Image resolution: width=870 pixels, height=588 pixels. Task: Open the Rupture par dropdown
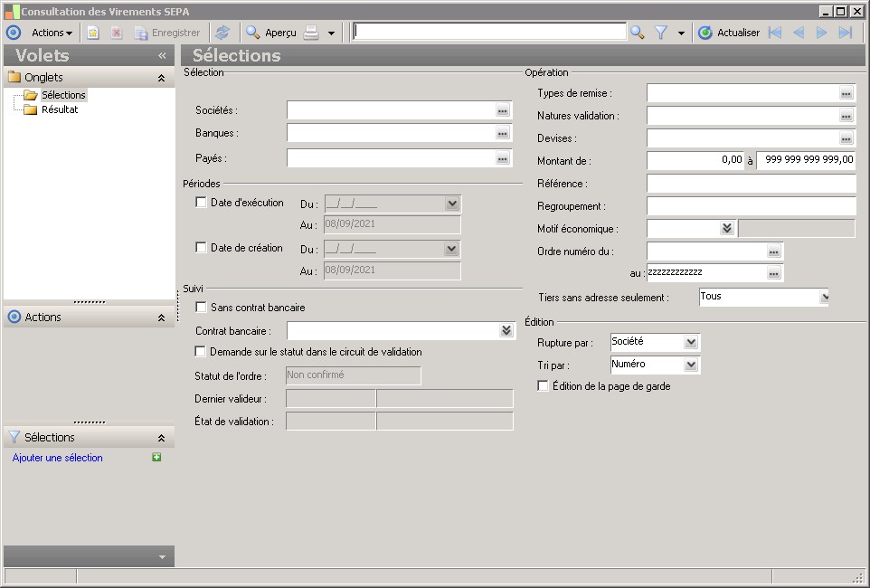[x=691, y=342]
